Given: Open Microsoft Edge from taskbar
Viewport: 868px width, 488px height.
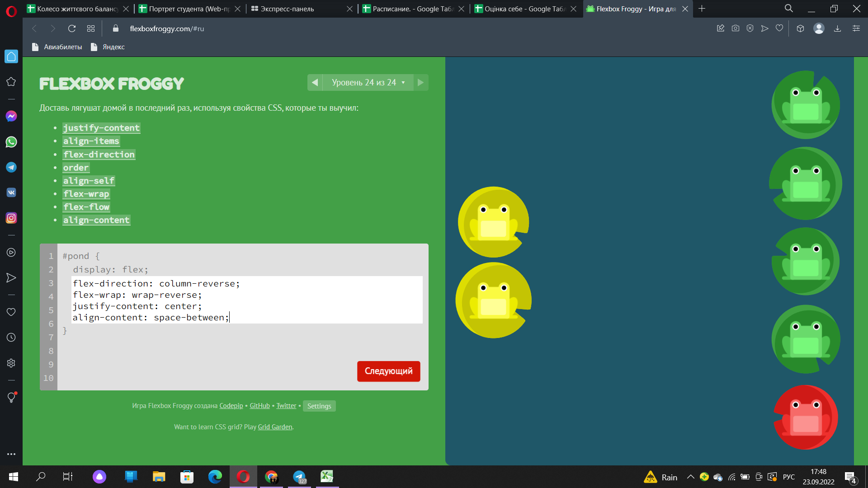Looking at the screenshot, I should pyautogui.click(x=215, y=477).
